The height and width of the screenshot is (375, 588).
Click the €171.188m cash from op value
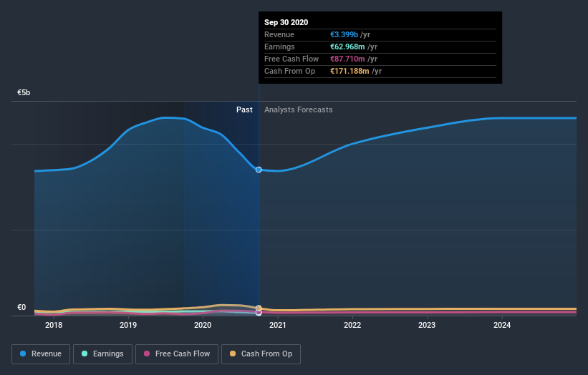point(350,71)
